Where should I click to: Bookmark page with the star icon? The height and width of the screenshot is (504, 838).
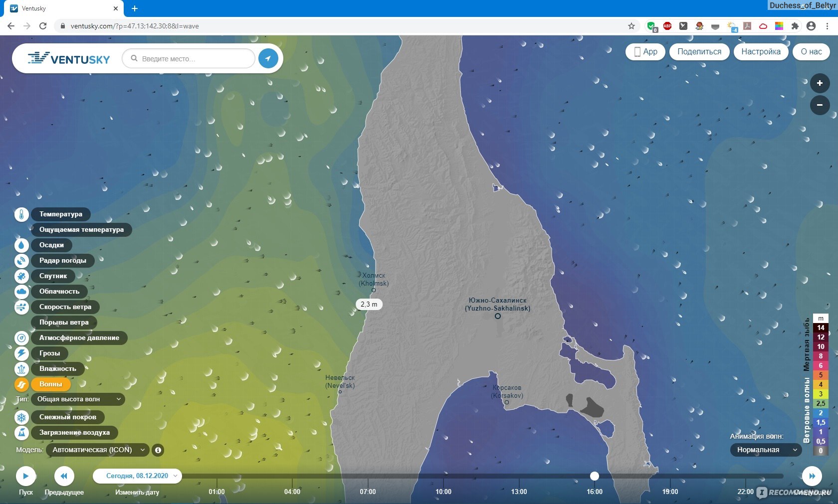pos(631,26)
